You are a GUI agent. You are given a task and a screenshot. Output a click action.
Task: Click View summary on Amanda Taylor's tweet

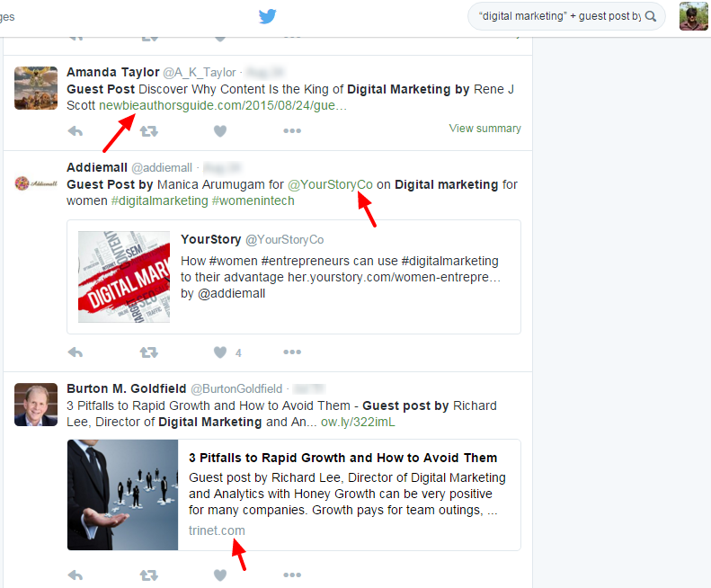pos(484,129)
